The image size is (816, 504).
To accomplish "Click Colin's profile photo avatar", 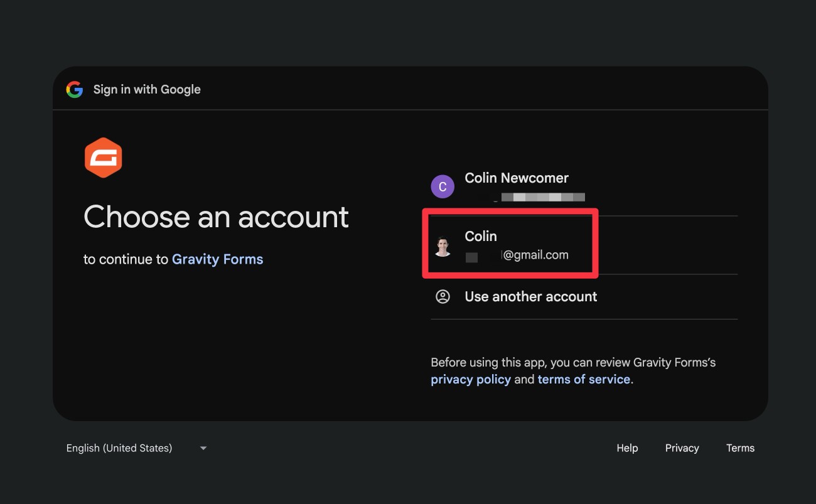I will (x=443, y=245).
